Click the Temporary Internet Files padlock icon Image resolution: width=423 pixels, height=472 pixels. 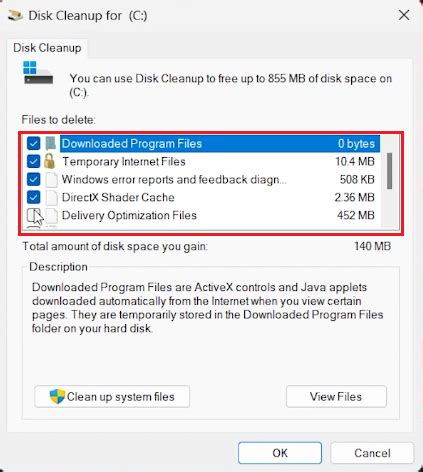(50, 161)
